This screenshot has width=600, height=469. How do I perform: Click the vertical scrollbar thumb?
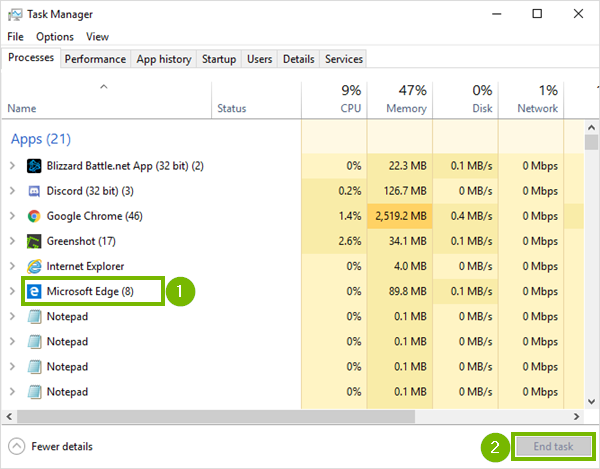[x=591, y=142]
